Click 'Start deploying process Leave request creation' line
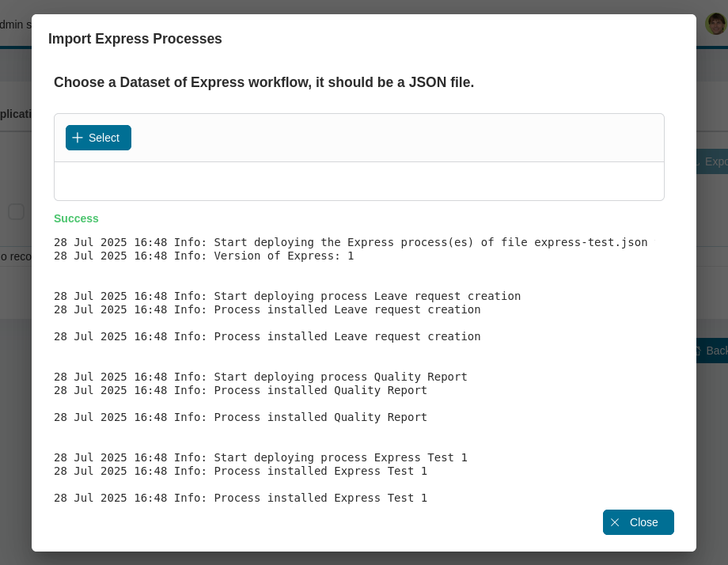Image resolution: width=728 pixels, height=565 pixels. (287, 296)
